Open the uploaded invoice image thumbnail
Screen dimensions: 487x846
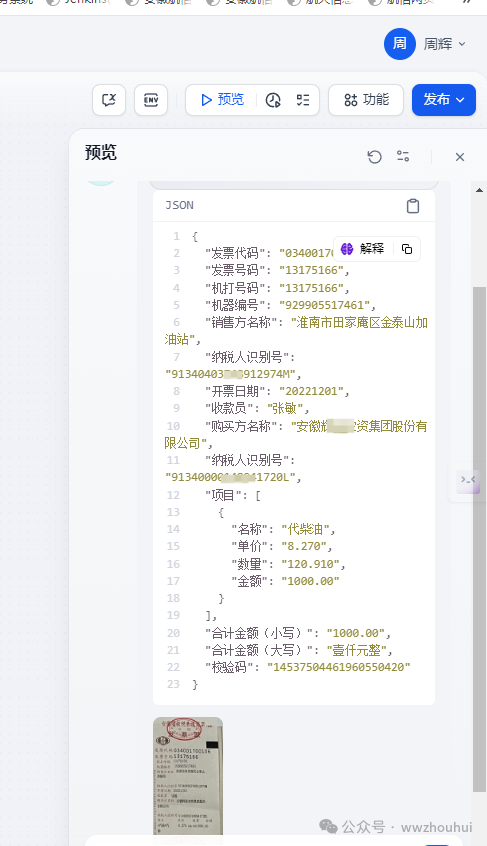(188, 776)
